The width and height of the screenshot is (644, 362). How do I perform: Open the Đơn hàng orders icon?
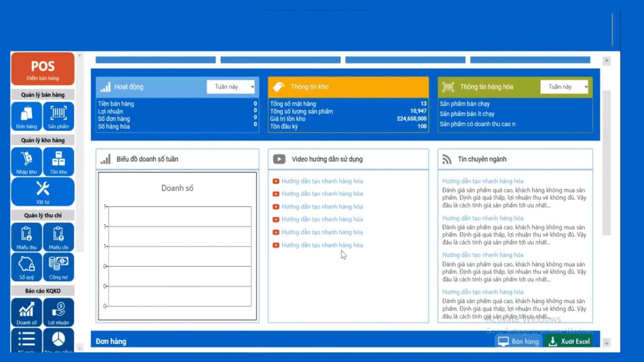pyautogui.click(x=26, y=116)
